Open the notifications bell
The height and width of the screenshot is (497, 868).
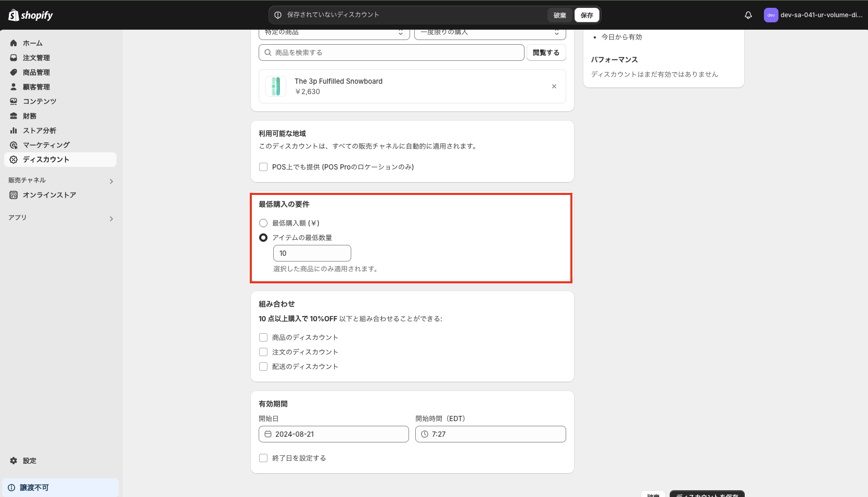[x=748, y=15]
